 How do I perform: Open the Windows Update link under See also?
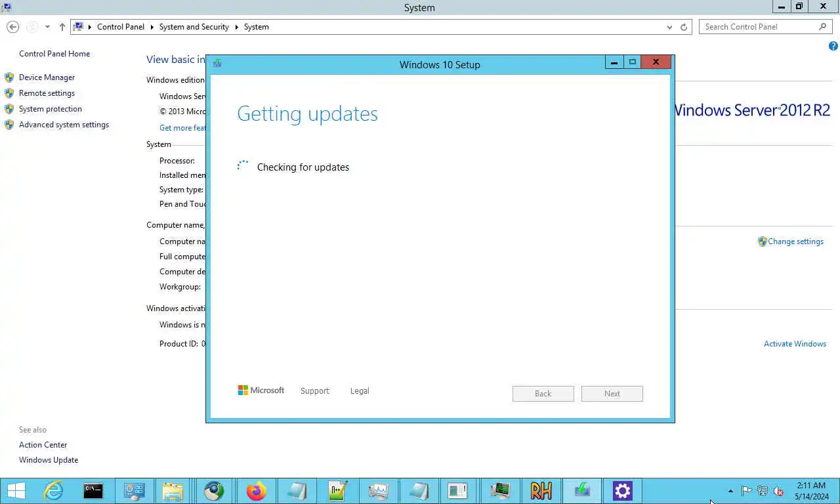coord(49,460)
